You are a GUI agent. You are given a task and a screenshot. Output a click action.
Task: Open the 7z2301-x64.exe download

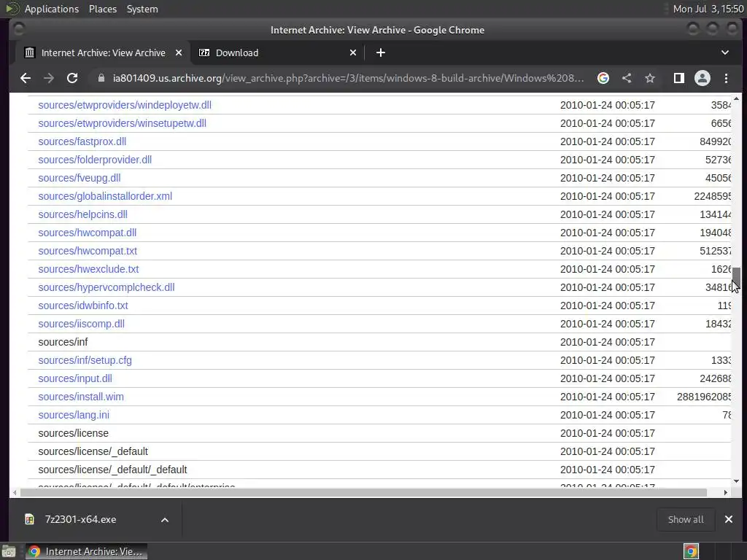click(80, 519)
